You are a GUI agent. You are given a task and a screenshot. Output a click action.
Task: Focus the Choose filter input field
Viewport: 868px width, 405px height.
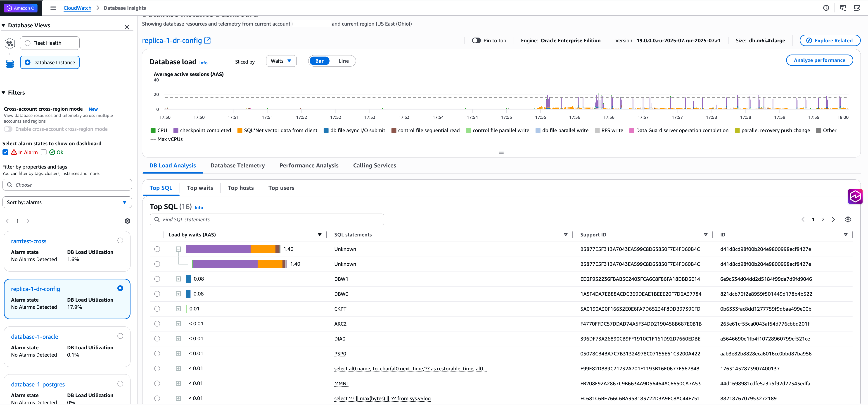point(67,185)
